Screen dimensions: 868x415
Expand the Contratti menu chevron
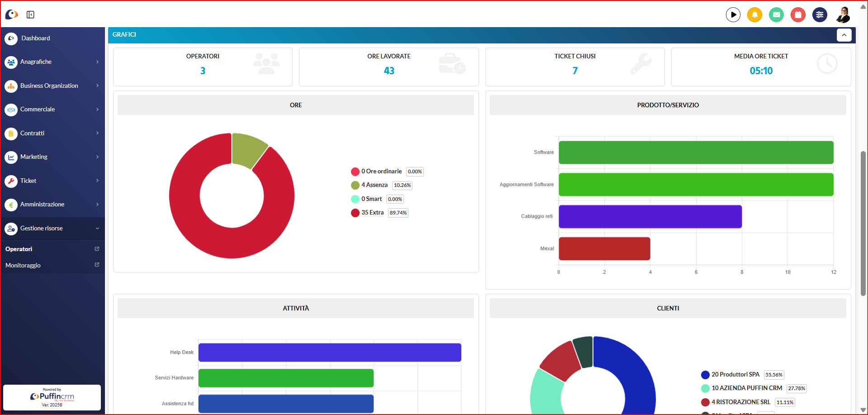[97, 133]
